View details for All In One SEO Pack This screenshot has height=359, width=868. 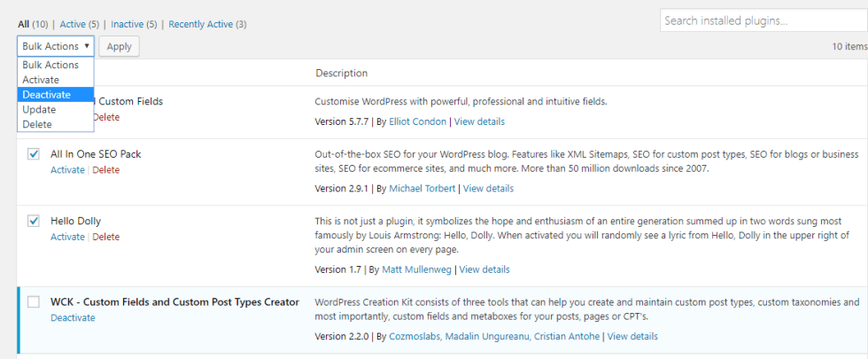tap(488, 189)
